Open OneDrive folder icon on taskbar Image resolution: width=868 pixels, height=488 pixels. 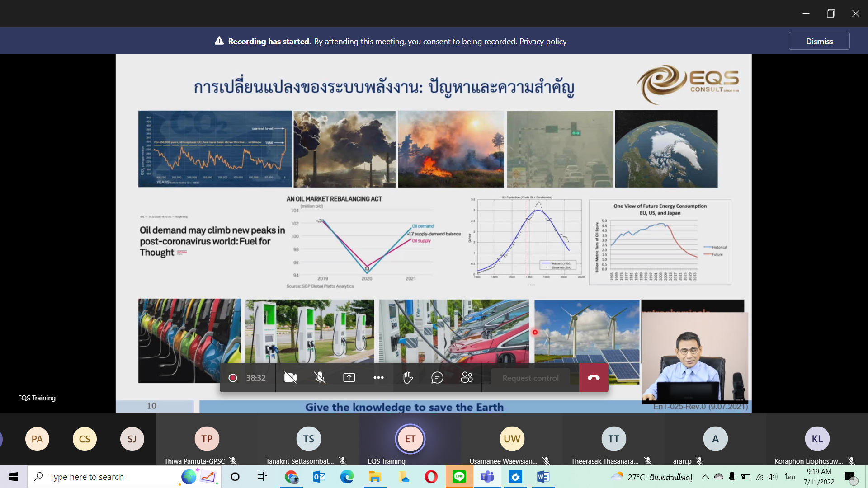pyautogui.click(x=403, y=477)
